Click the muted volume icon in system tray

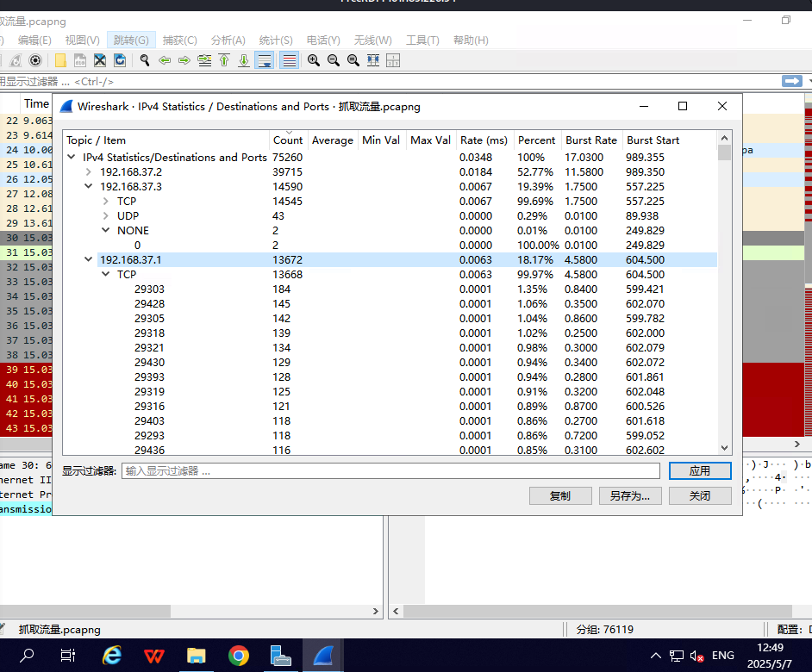coord(697,656)
